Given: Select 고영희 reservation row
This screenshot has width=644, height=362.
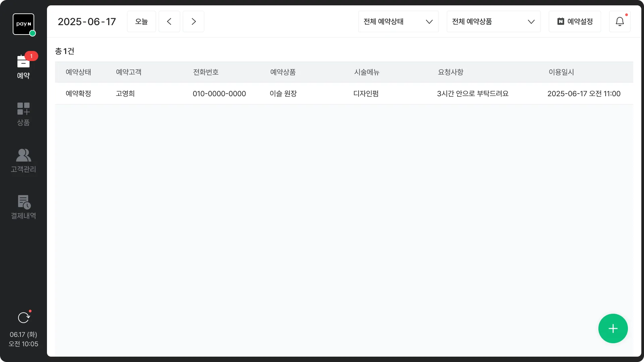Looking at the screenshot, I should pyautogui.click(x=125, y=94).
